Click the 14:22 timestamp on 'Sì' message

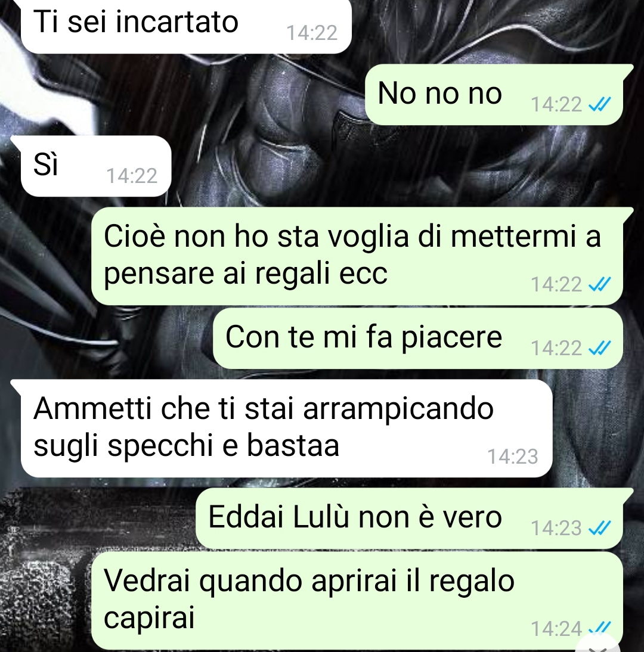[131, 176]
